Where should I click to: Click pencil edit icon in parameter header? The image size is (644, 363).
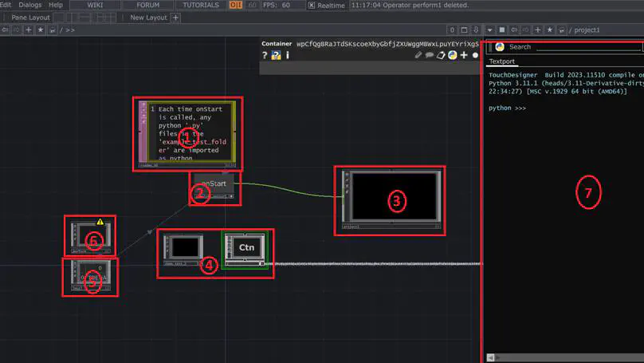[418, 55]
